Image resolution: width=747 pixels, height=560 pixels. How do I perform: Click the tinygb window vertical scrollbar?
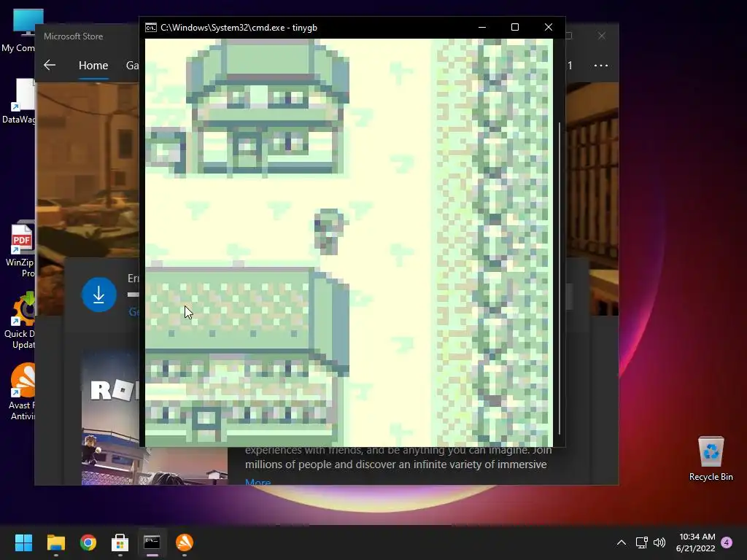pos(560,279)
